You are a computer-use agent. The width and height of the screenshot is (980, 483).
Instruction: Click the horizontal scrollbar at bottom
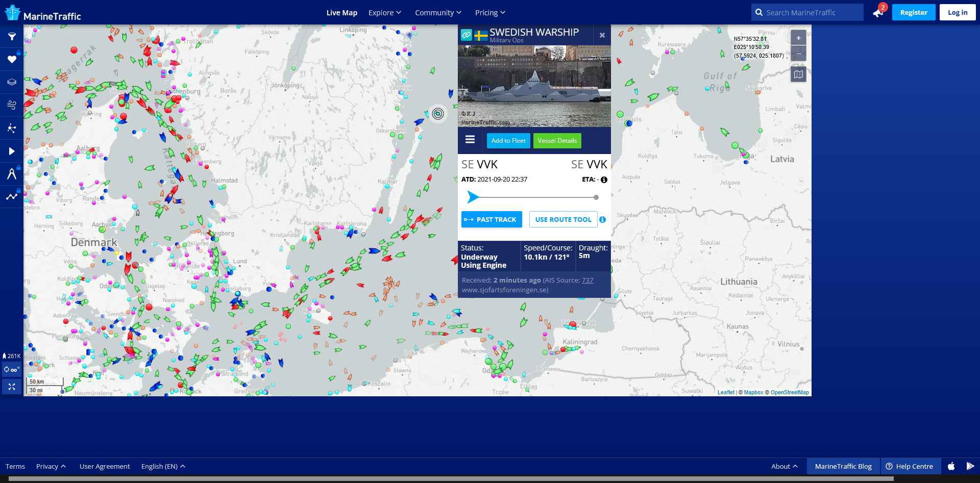[x=451, y=479]
